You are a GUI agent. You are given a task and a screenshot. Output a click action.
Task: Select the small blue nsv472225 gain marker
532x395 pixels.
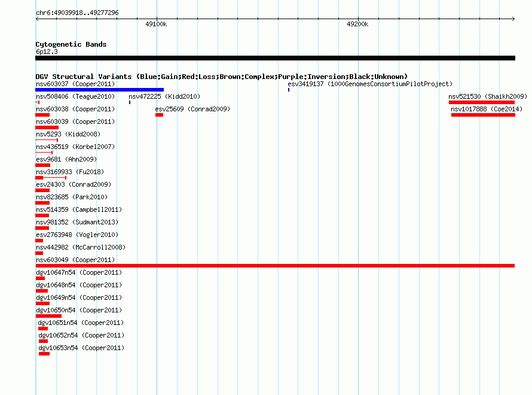(x=130, y=102)
